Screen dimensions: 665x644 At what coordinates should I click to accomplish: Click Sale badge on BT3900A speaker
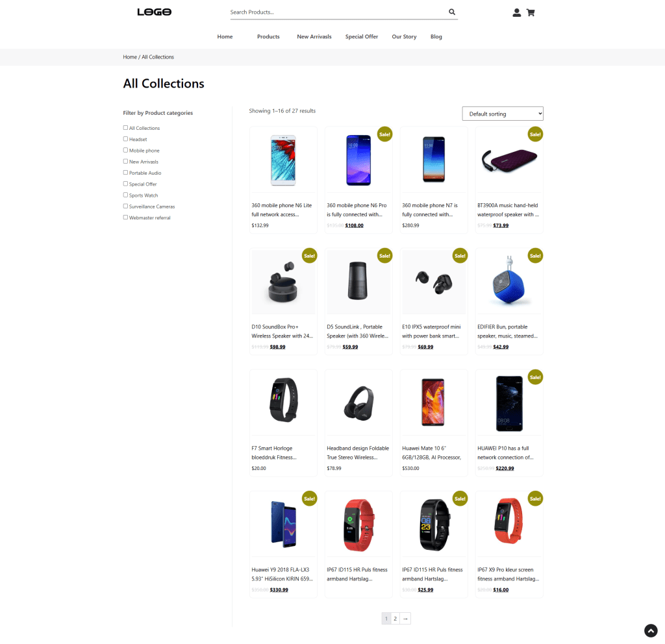click(535, 134)
